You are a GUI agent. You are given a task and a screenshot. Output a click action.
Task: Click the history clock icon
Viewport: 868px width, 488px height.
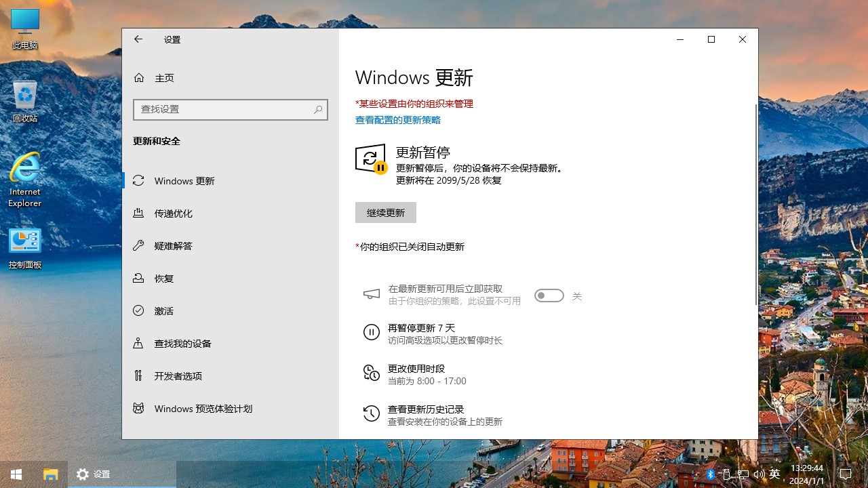point(371,413)
